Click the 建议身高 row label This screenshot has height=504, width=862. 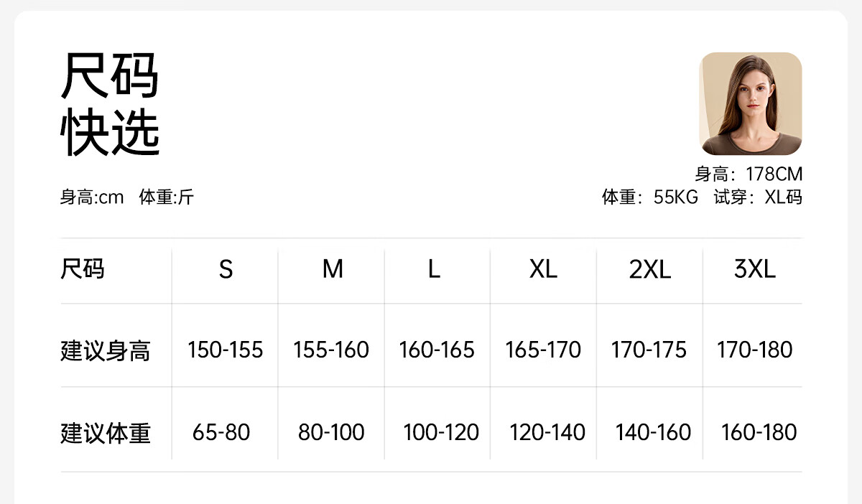(x=106, y=351)
